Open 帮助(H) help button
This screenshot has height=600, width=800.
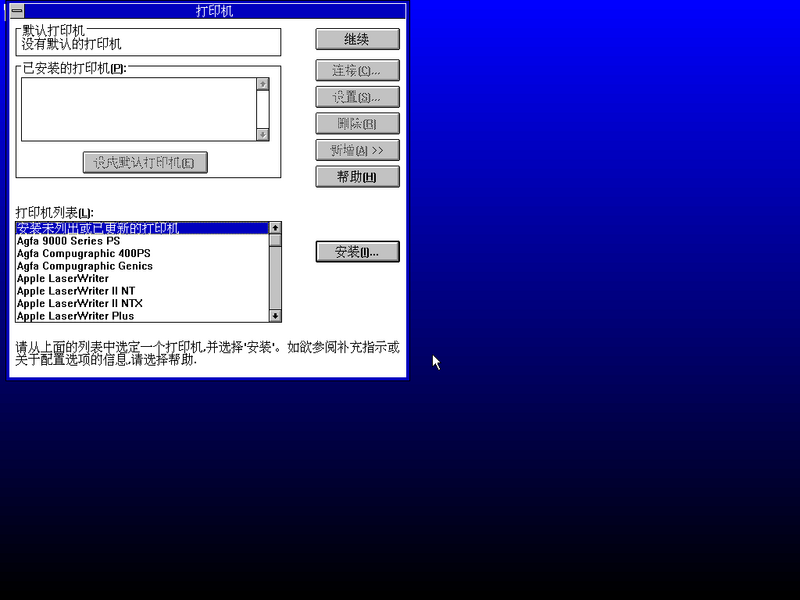point(357,177)
